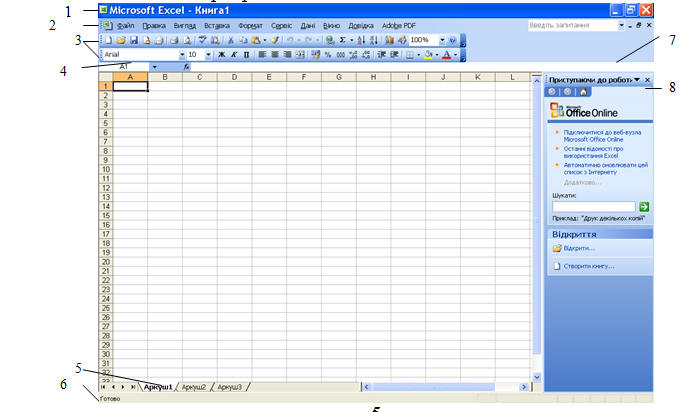The height and width of the screenshot is (412, 700).
Task: Click the Open file folder icon
Action: [x=121, y=40]
